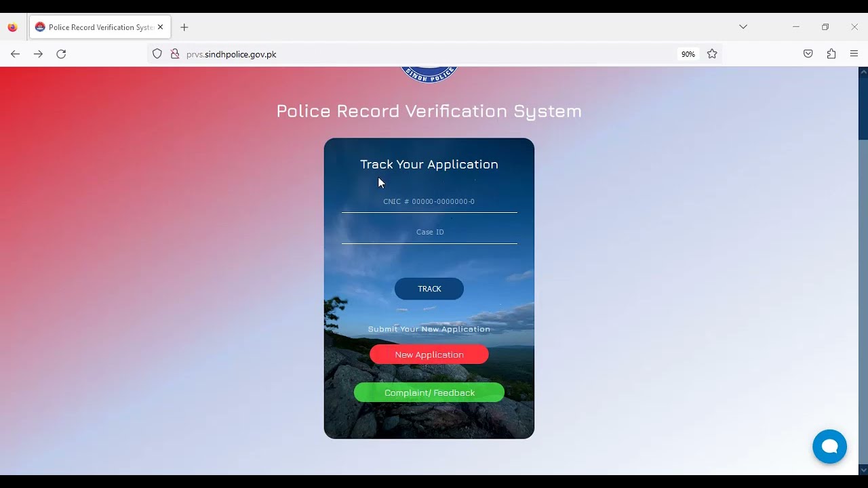
Task: Click the address bar URL prvs.sindhpolice.gov.pk
Action: (231, 54)
